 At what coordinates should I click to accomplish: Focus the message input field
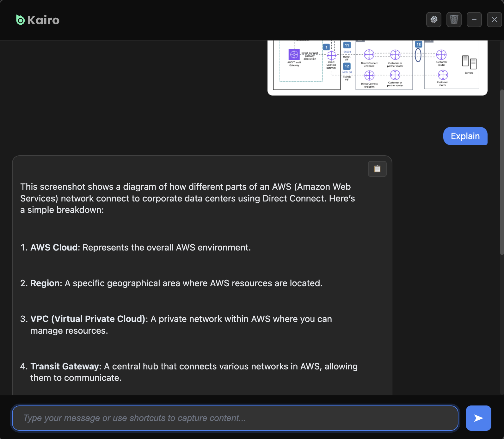click(x=235, y=418)
